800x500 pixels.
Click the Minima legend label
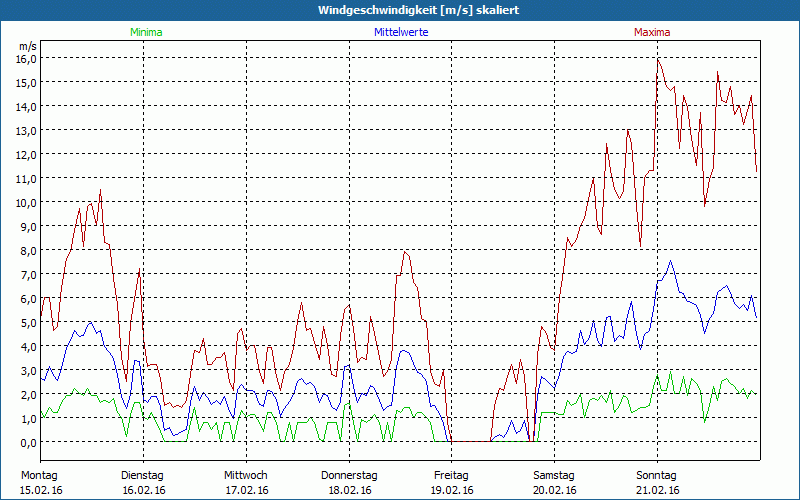click(146, 32)
